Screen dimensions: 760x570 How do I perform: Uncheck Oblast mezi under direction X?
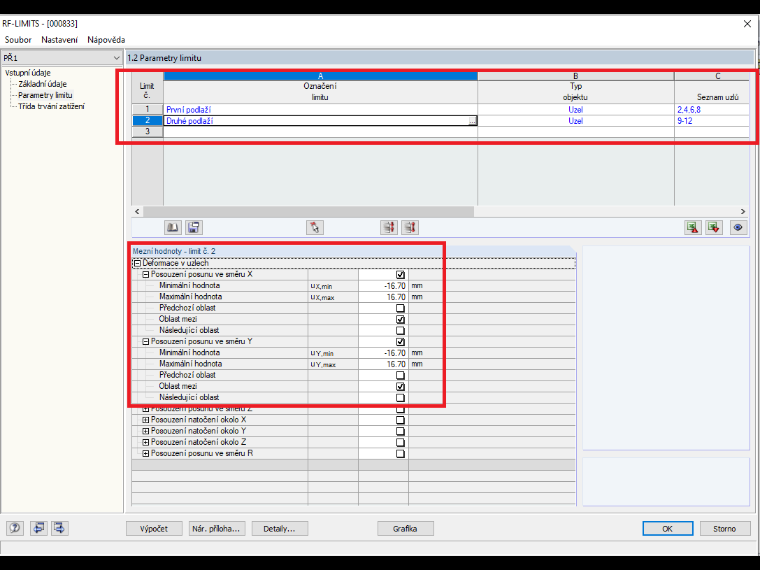coord(400,319)
